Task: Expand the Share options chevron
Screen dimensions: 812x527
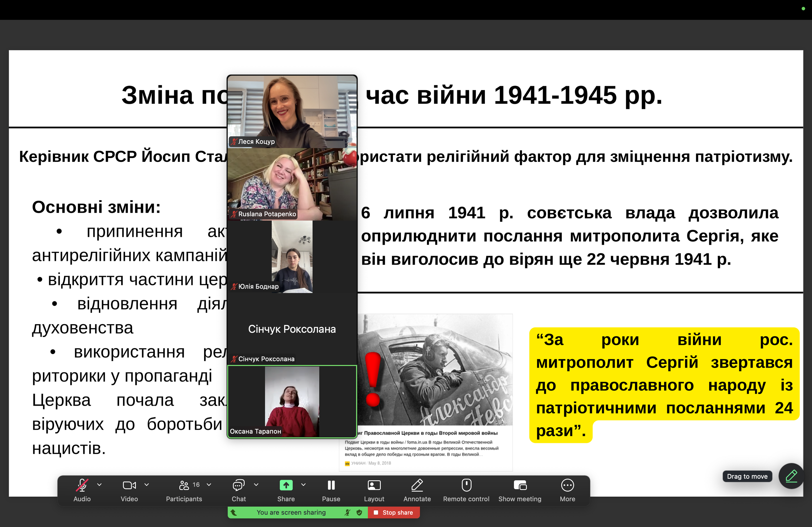Action: click(x=303, y=484)
